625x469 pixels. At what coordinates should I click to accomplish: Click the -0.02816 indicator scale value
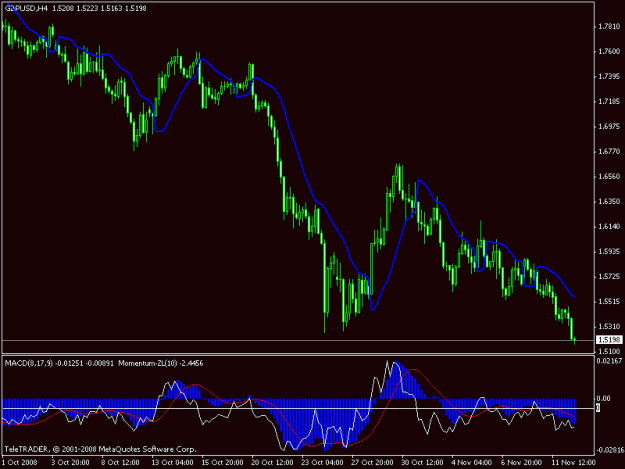(610, 450)
